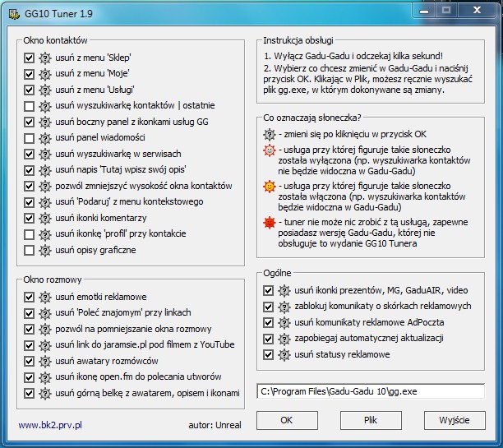Click the pale red sun legend icon (usługa wyłączona)
This screenshot has height=448, width=503.
coord(270,150)
